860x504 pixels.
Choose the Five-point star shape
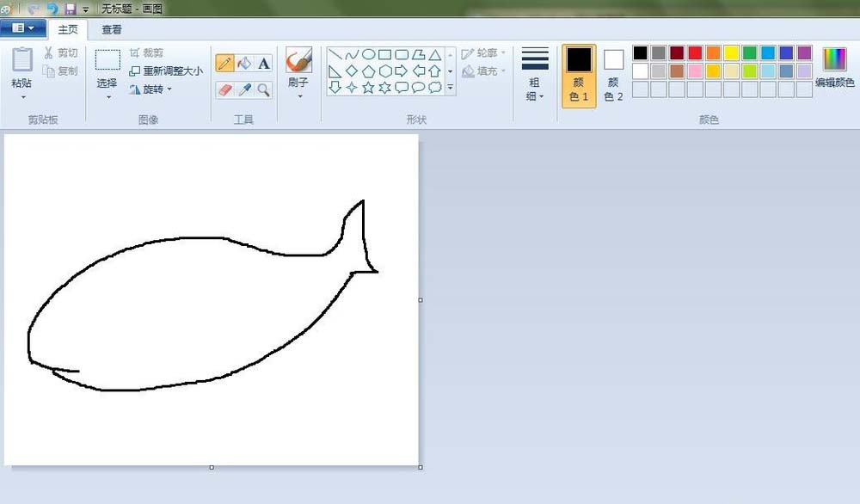pos(369,87)
